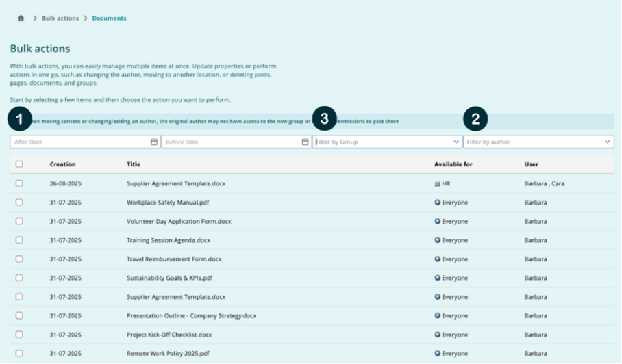Viewport: 622px width, 364px height.
Task: Check the Remote Work Policy 2025.pdf row
Action: (19, 353)
